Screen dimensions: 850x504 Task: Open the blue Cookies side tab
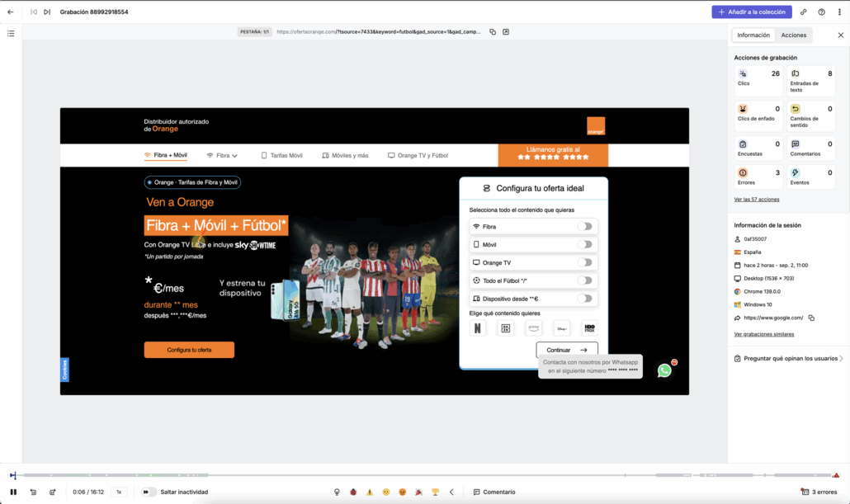coord(64,370)
